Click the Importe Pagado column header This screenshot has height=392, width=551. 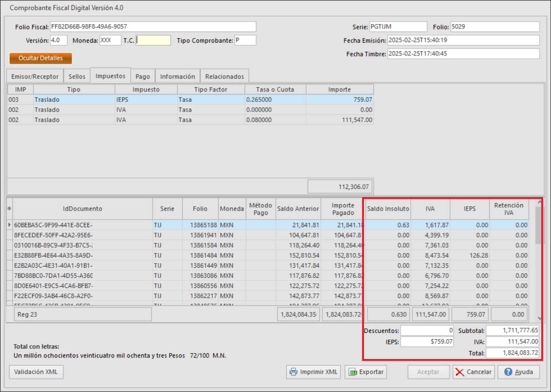pyautogui.click(x=343, y=209)
